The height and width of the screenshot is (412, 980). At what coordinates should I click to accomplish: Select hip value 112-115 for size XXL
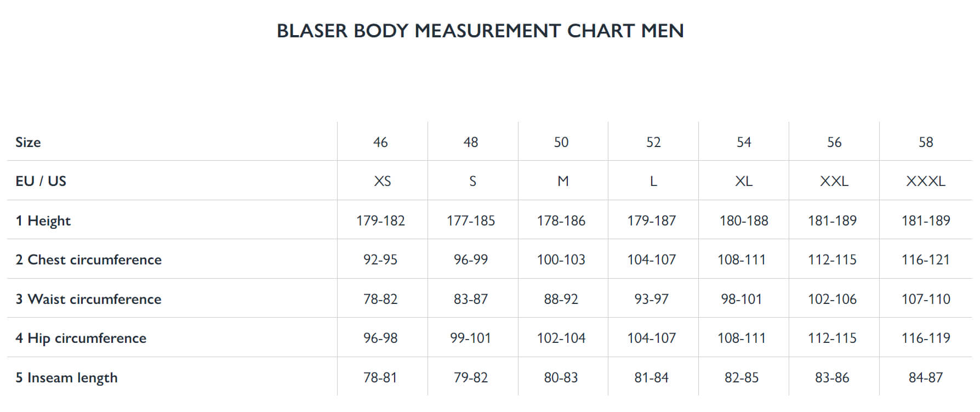(x=832, y=338)
